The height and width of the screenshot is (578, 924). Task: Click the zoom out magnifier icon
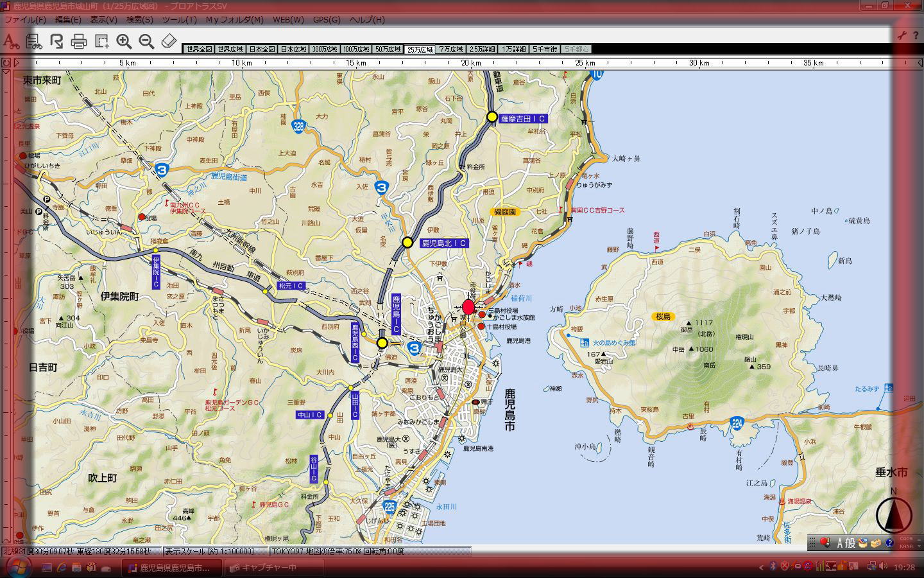(x=146, y=42)
